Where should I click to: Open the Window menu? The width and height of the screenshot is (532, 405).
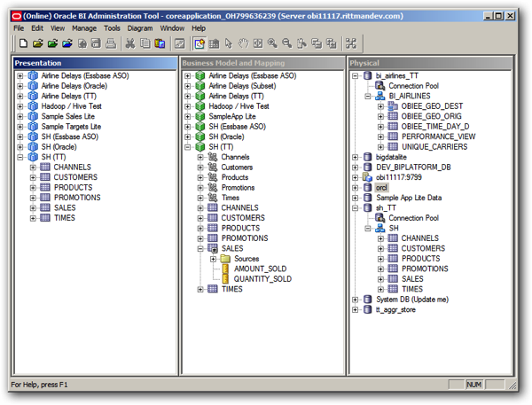pos(172,28)
